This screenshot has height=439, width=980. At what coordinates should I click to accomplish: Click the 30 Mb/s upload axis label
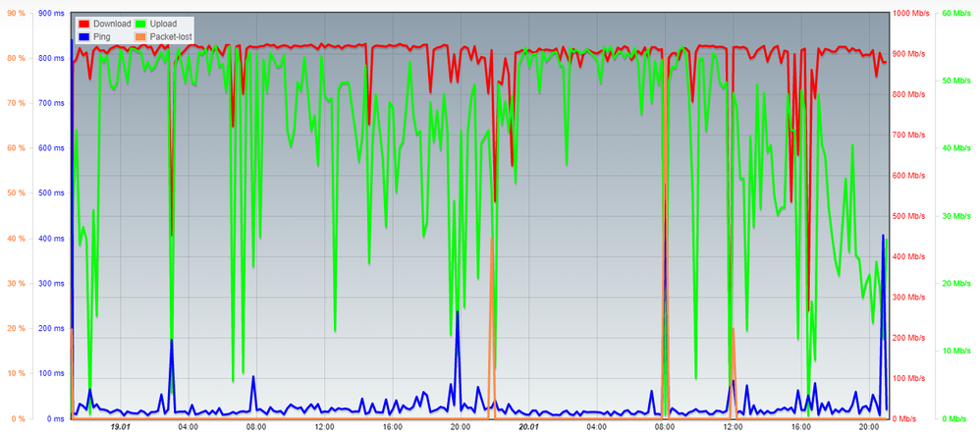[955, 216]
